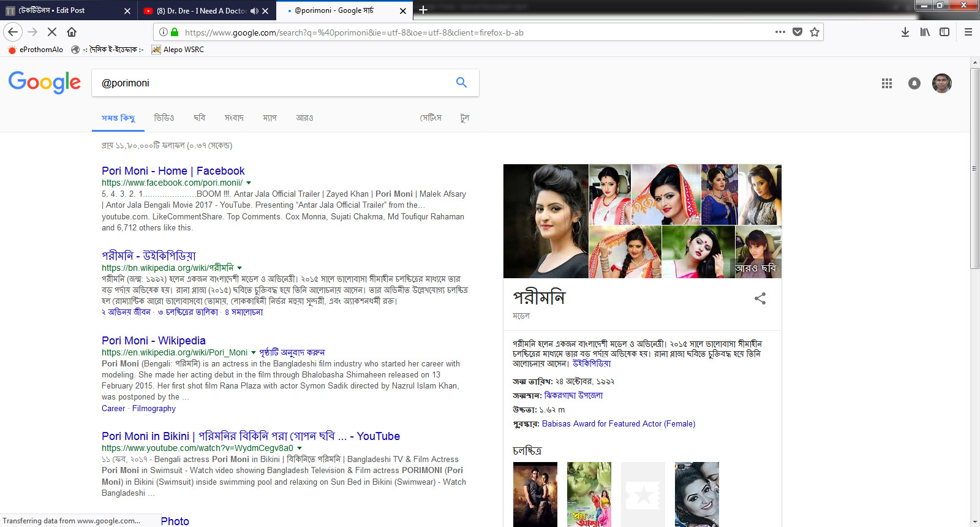Expand the bn.wikipedia result dropdown arrow
The height and width of the screenshot is (527, 980).
[239, 268]
